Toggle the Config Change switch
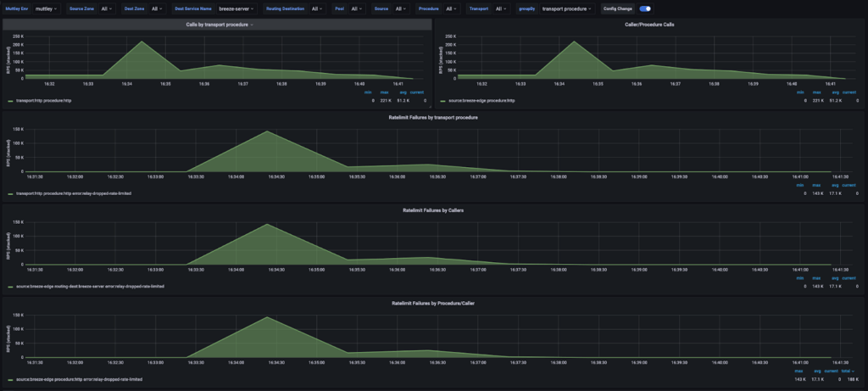Image resolution: width=868 pixels, height=391 pixels. (645, 8)
